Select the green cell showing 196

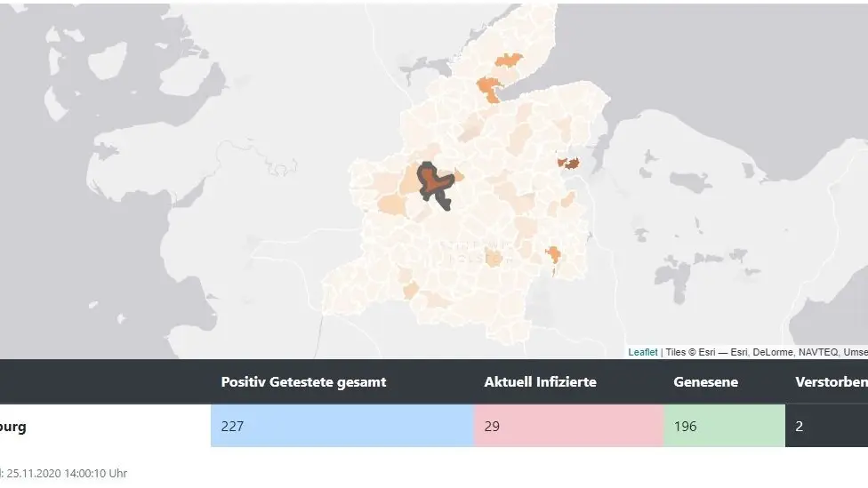click(724, 426)
